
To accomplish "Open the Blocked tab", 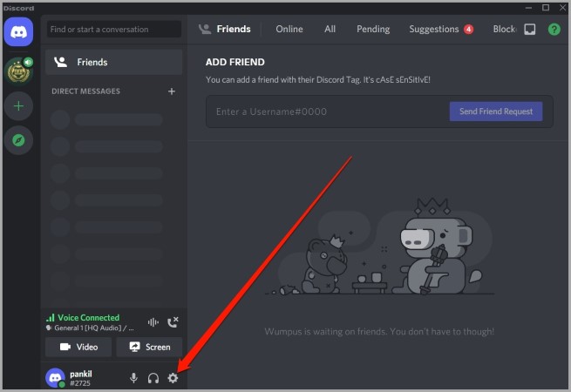I will (504, 29).
